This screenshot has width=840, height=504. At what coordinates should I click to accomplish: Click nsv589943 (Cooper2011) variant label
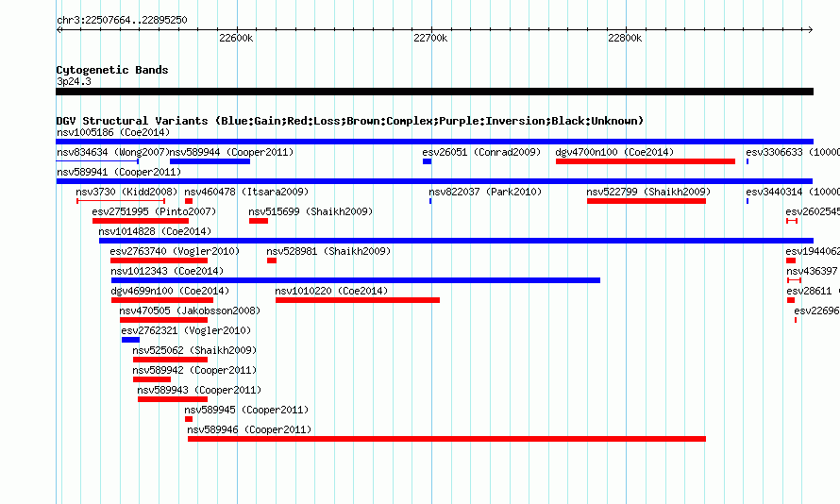tap(199, 390)
